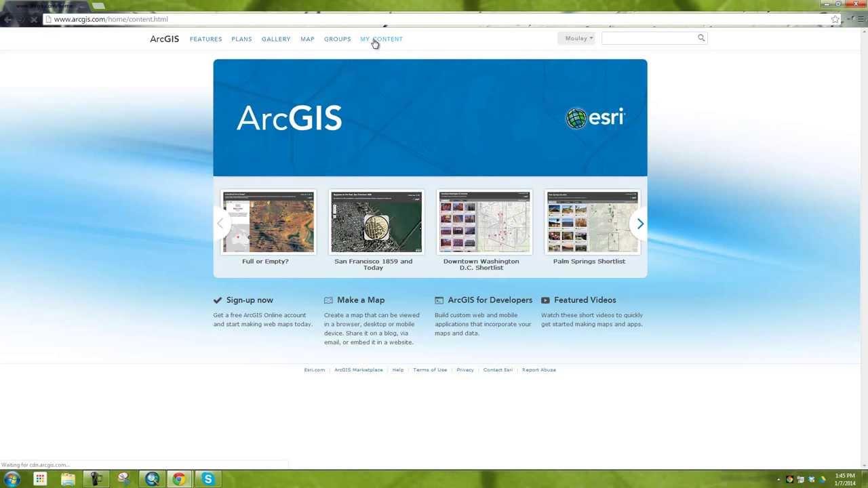
Task: Click the Chrome icon in the system tray
Action: pyautogui.click(x=789, y=480)
